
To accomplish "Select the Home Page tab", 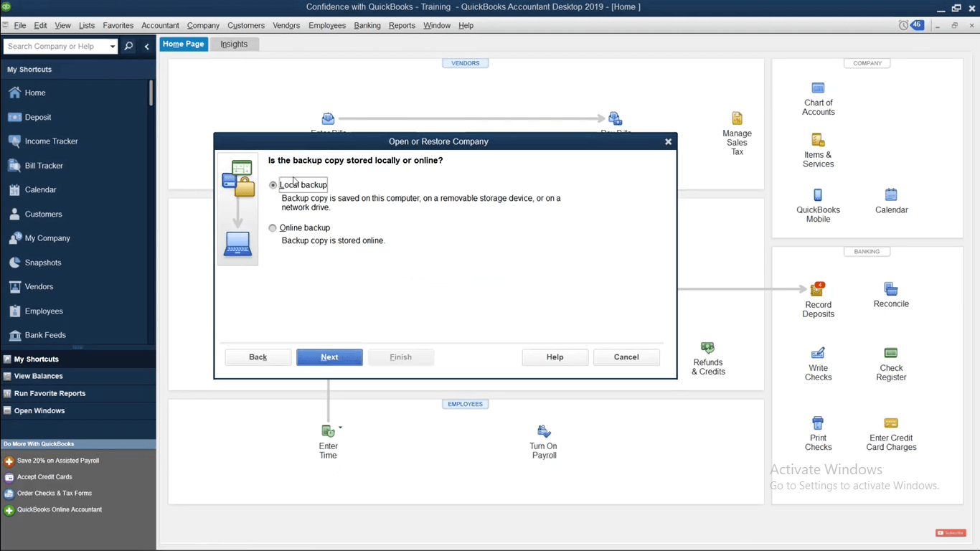I will coord(183,44).
